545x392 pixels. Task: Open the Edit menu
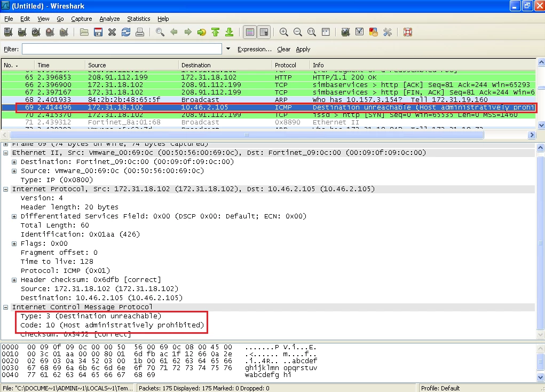pos(25,19)
